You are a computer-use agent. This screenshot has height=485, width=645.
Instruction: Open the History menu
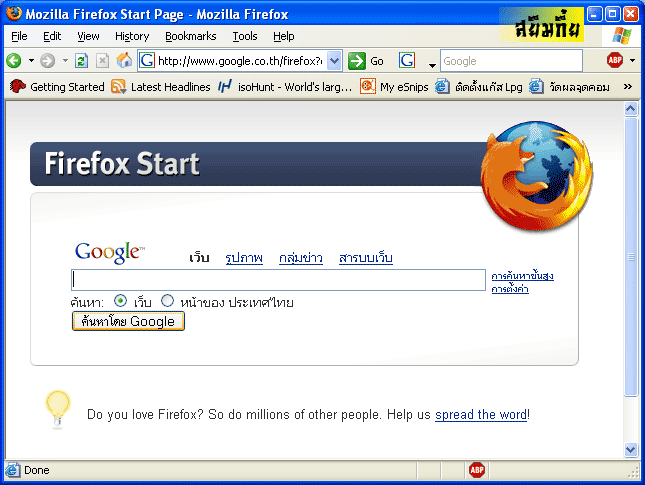point(132,36)
